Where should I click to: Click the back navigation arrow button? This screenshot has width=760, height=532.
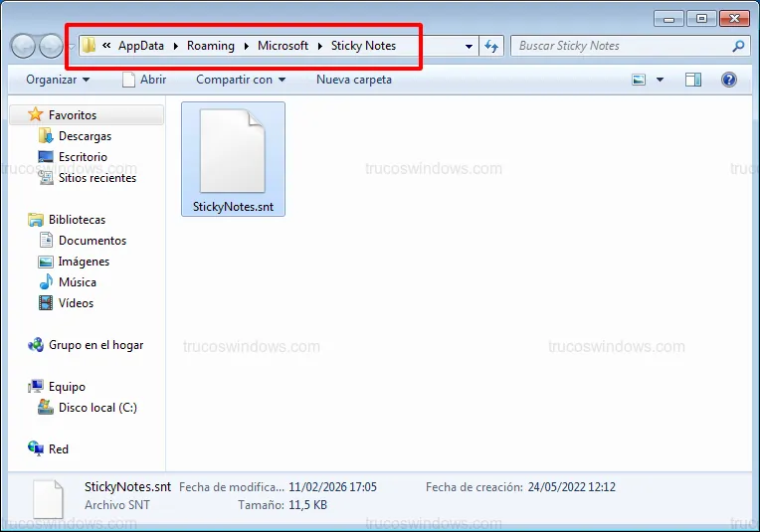click(24, 46)
